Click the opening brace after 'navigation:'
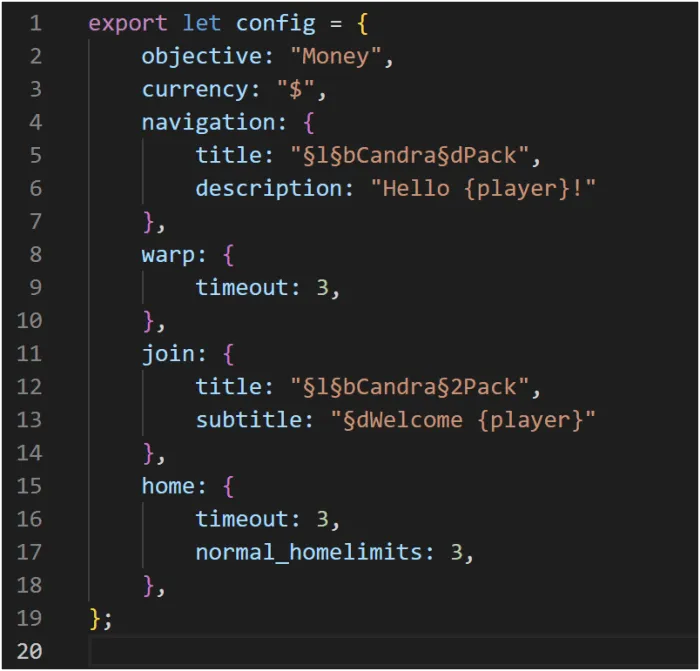This screenshot has height=671, width=700. pos(309,123)
